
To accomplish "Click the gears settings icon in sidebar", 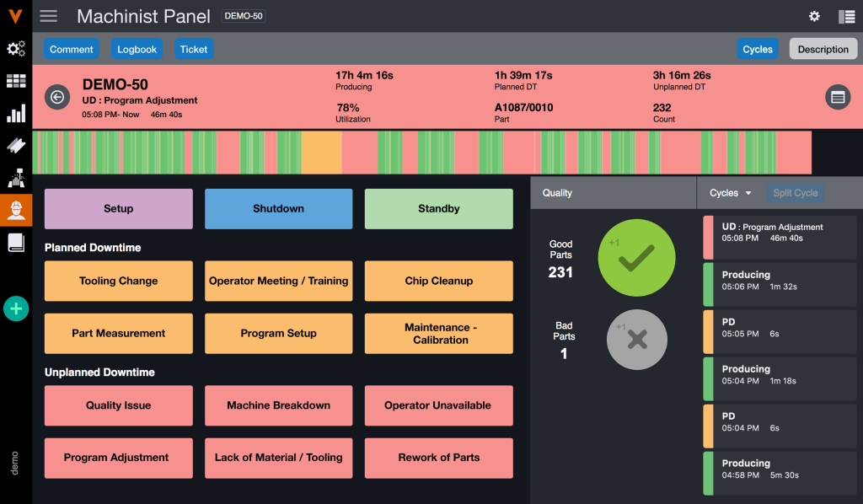I will [15, 49].
